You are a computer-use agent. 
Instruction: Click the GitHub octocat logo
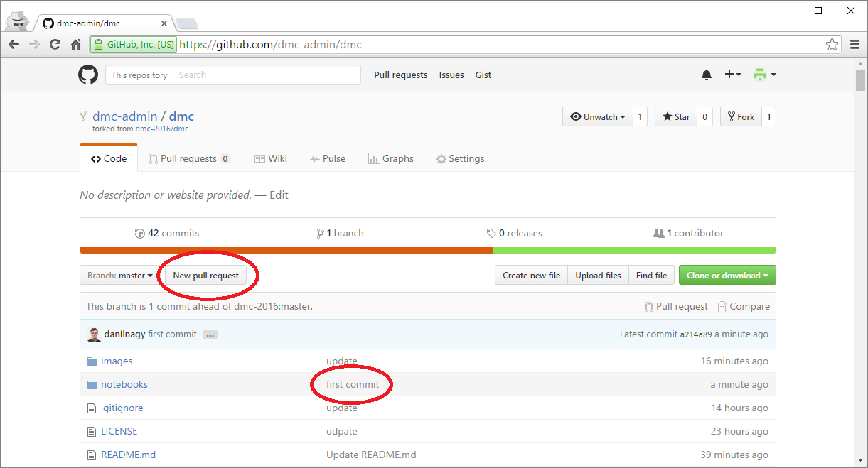88,75
